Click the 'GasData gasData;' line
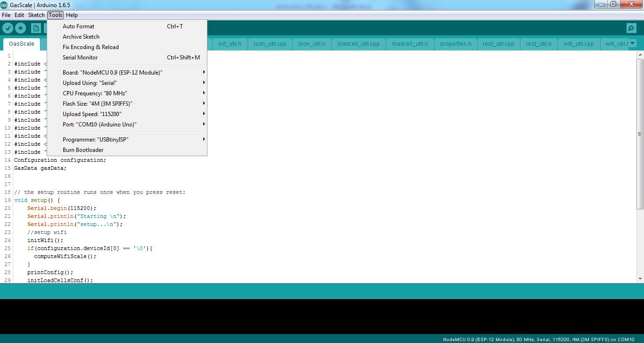Viewport: 644px width, 343px height. click(41, 168)
